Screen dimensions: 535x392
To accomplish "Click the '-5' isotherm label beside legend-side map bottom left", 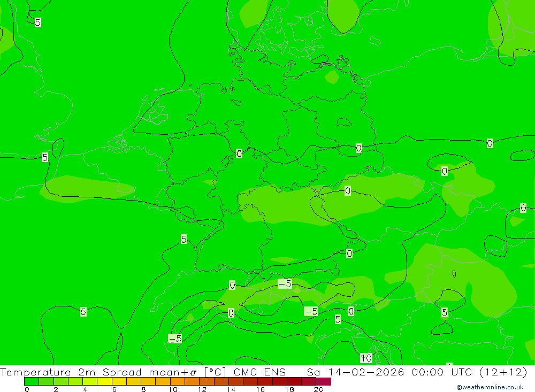I will pos(175,339).
